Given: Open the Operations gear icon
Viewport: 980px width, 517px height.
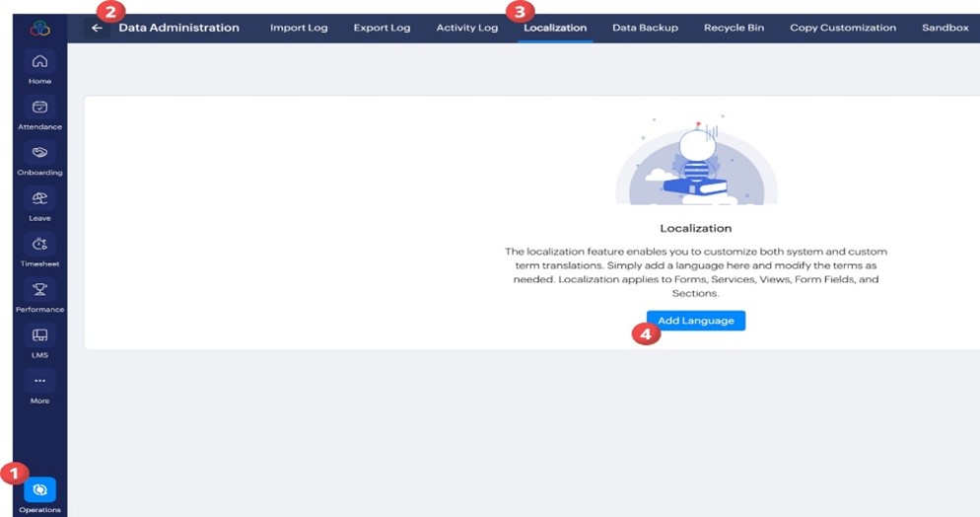Looking at the screenshot, I should click(x=39, y=489).
